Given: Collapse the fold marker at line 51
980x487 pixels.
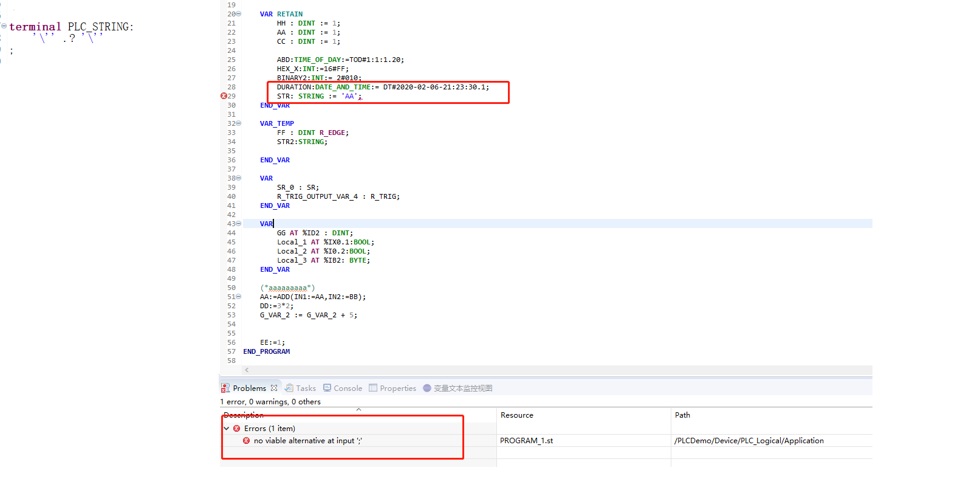Looking at the screenshot, I should click(x=238, y=297).
